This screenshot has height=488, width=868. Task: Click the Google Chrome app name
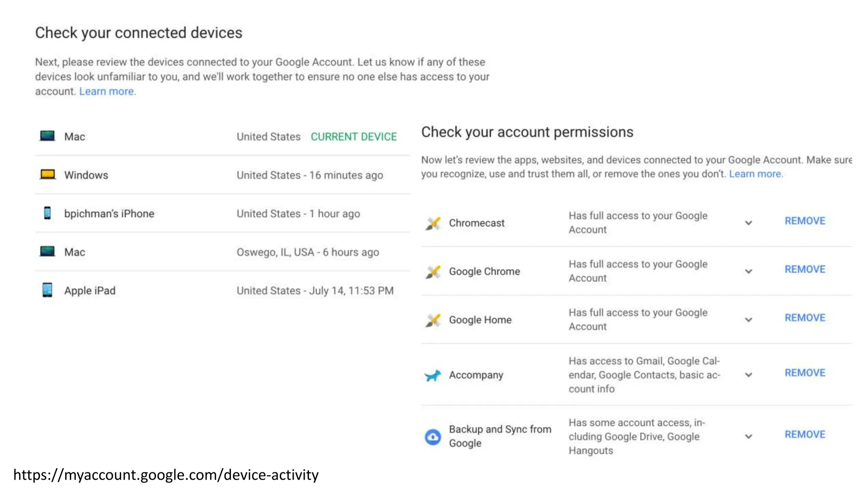pyautogui.click(x=484, y=272)
